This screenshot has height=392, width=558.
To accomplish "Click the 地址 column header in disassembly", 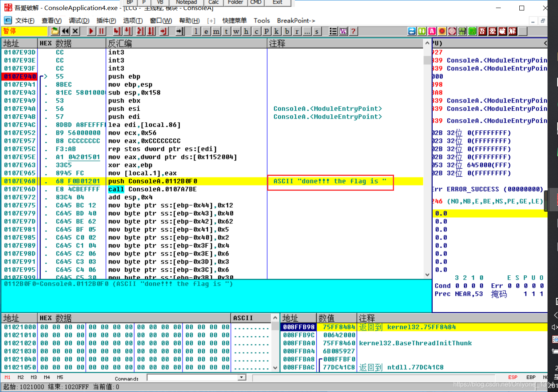I will pos(19,43).
